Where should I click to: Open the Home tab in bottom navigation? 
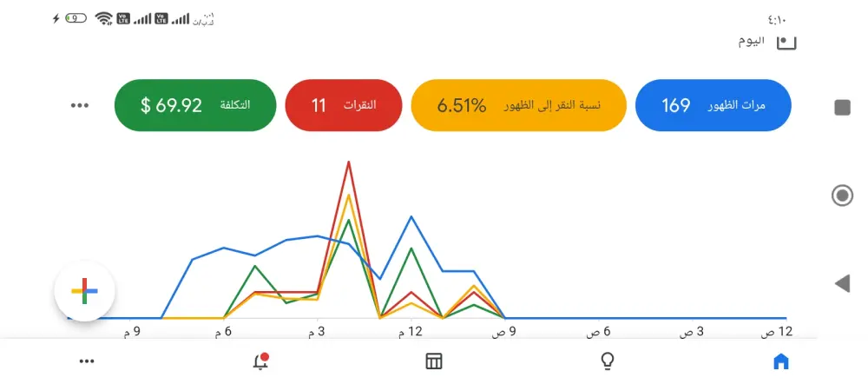[x=781, y=361]
